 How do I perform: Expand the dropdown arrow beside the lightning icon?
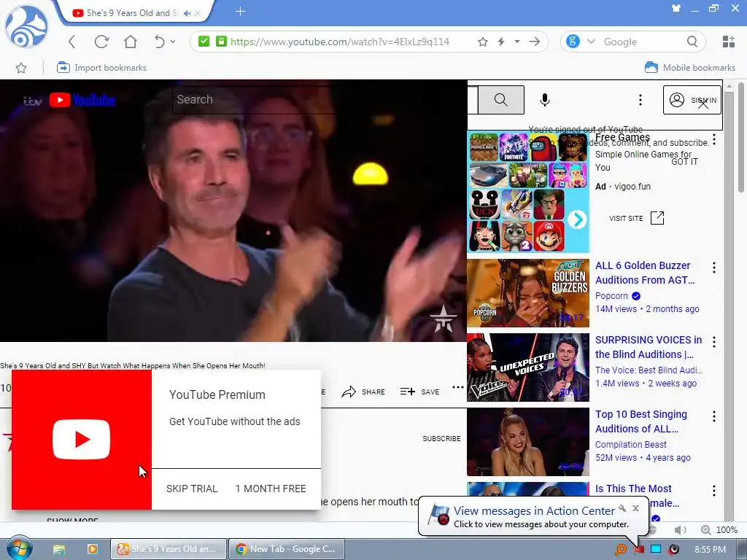pyautogui.click(x=517, y=42)
